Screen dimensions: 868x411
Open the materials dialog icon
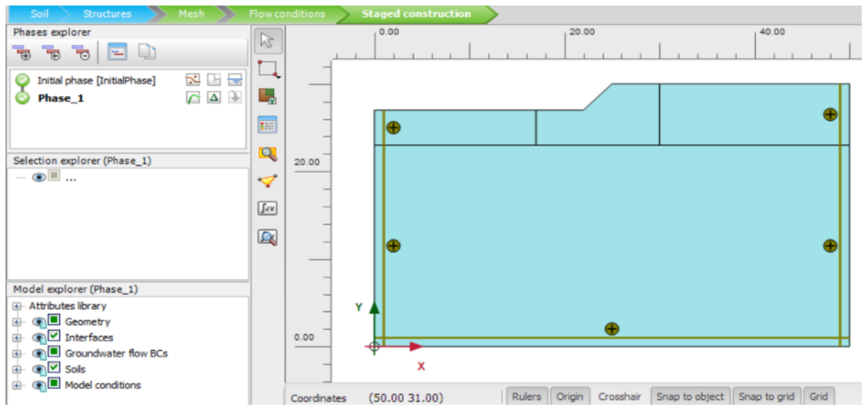point(268,96)
